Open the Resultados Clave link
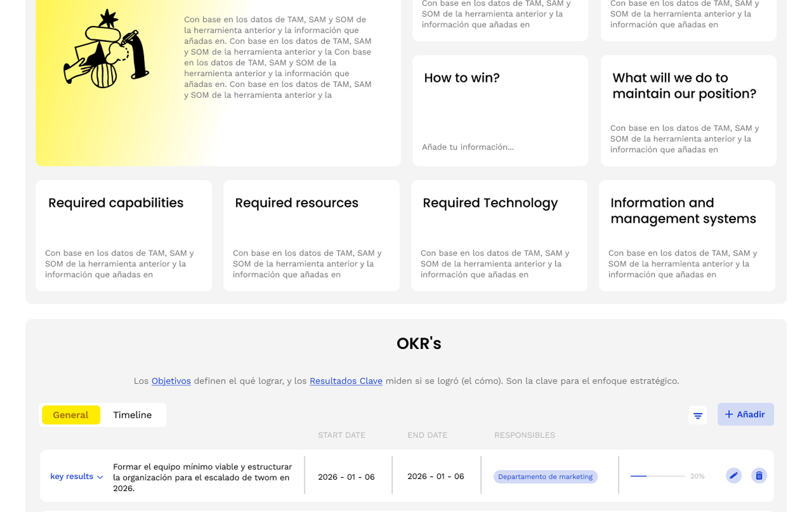 click(346, 381)
